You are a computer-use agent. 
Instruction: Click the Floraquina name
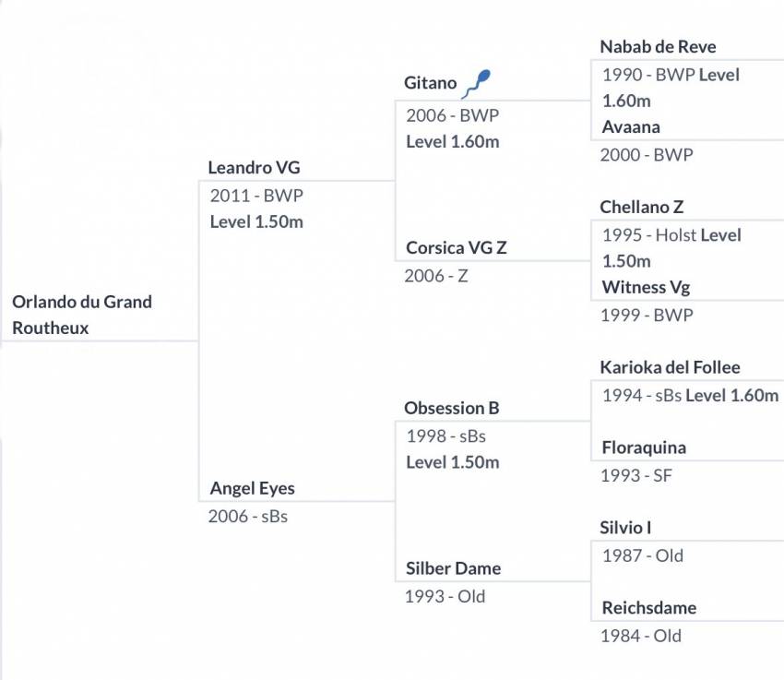coord(644,447)
